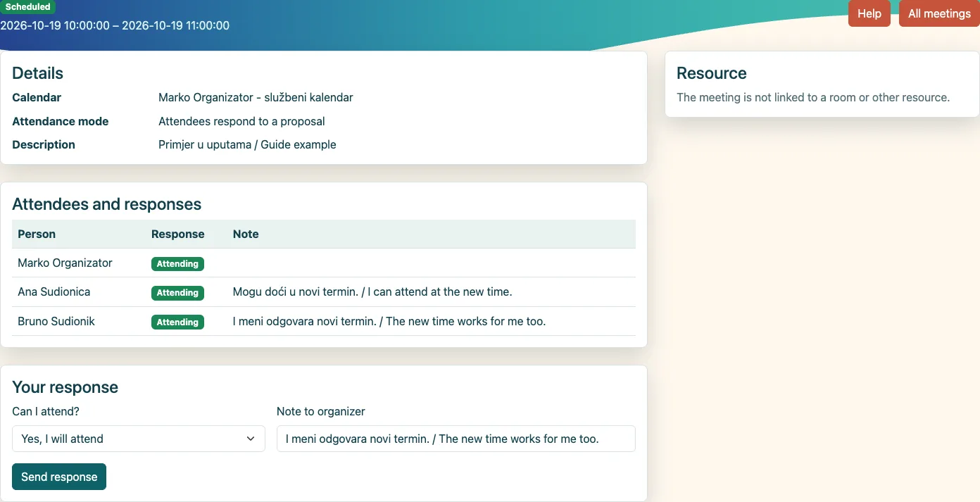980x502 pixels.
Task: Open the 'Can I attend?' dropdown
Action: click(x=139, y=439)
